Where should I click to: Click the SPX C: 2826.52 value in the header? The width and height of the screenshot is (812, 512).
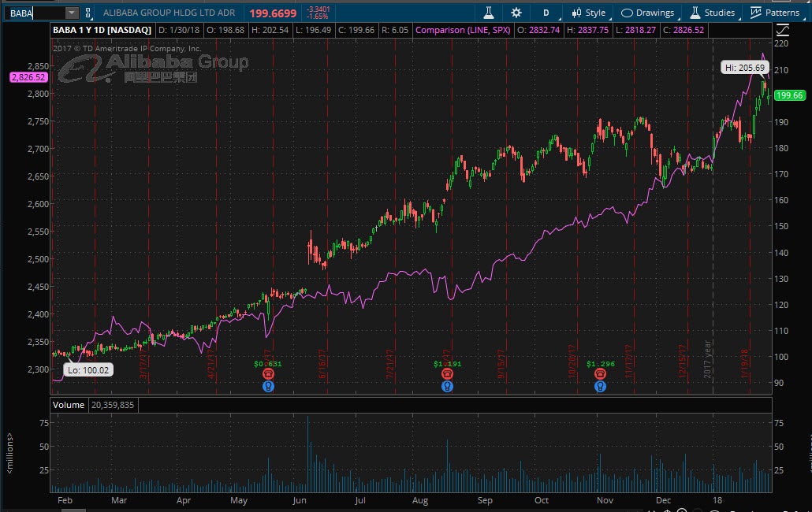click(683, 30)
